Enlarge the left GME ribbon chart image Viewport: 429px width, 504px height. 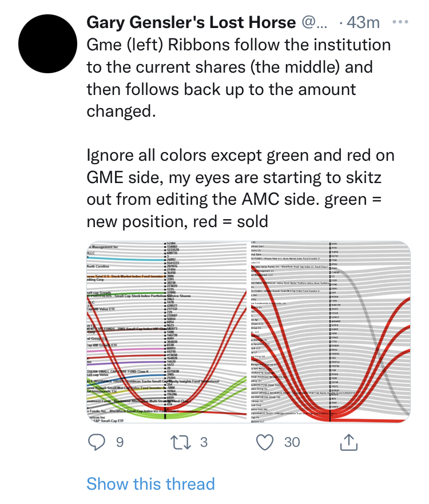point(166,332)
